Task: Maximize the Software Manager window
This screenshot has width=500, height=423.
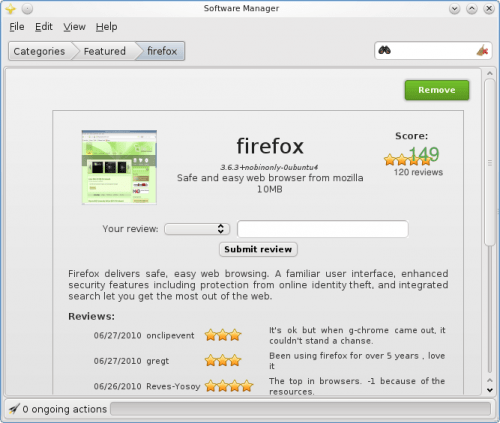Action: click(x=472, y=9)
